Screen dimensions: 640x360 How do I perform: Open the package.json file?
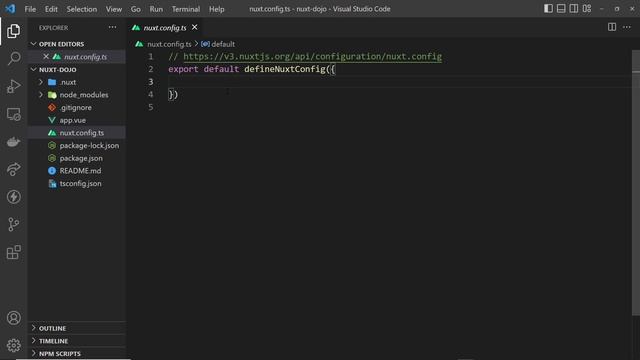pos(77,158)
